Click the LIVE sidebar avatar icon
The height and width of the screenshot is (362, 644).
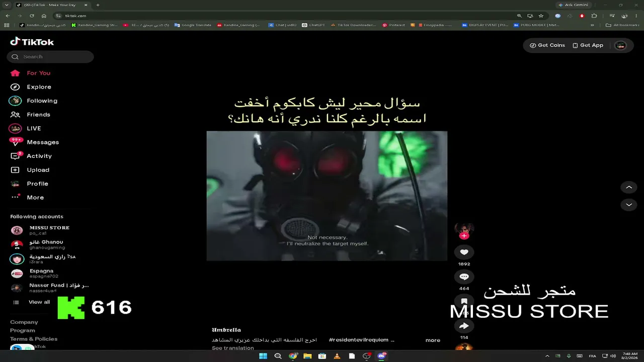(16, 128)
